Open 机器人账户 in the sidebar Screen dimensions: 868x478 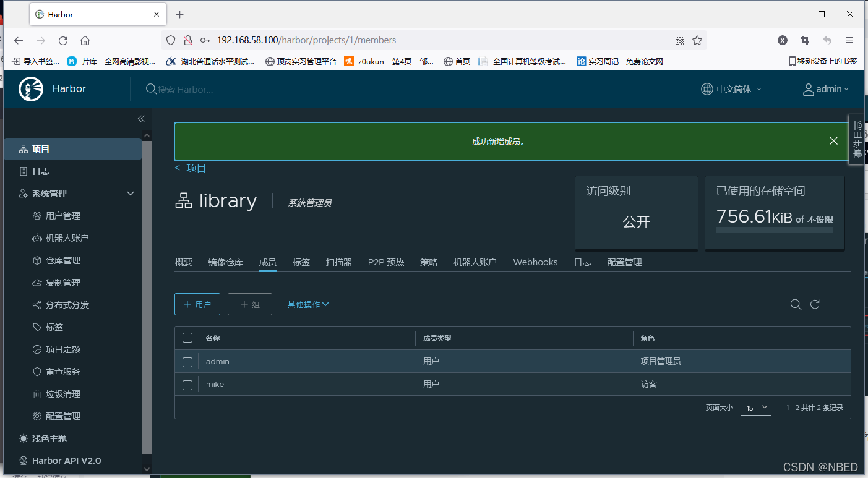coord(67,238)
